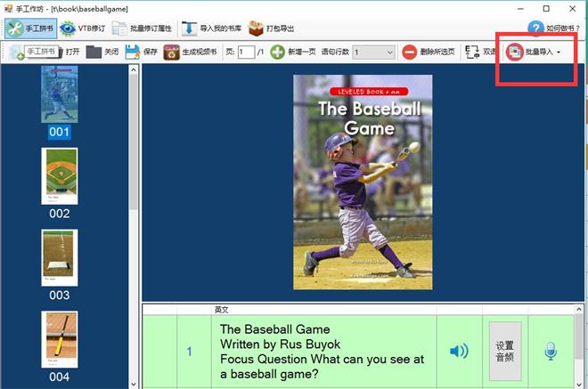Expand the 批量导入 dropdown arrow
This screenshot has width=588, height=389.
[559, 53]
